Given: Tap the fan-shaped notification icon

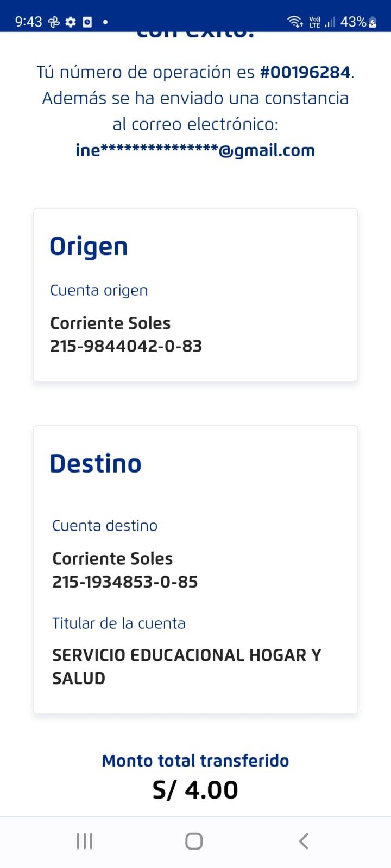Looking at the screenshot, I should tap(54, 22).
